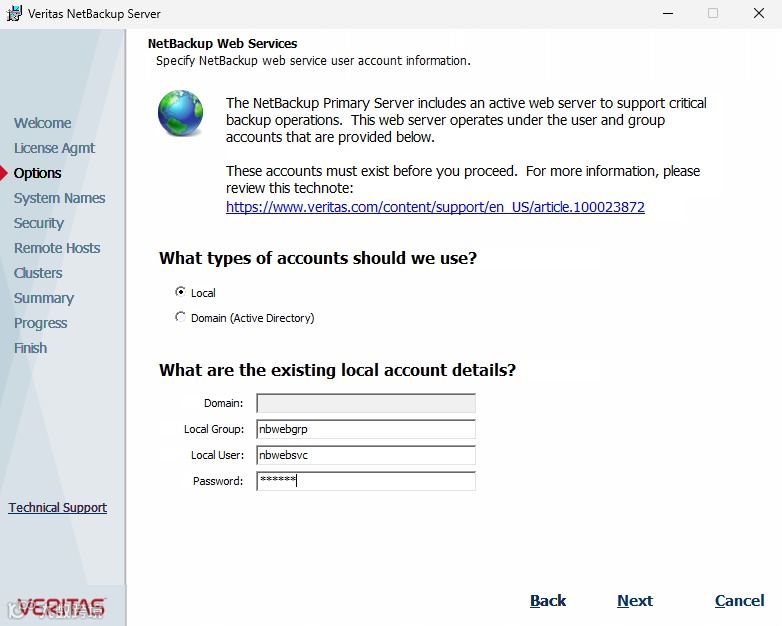
Task: Choose Domain (Active Directory) radio option
Action: point(181,317)
